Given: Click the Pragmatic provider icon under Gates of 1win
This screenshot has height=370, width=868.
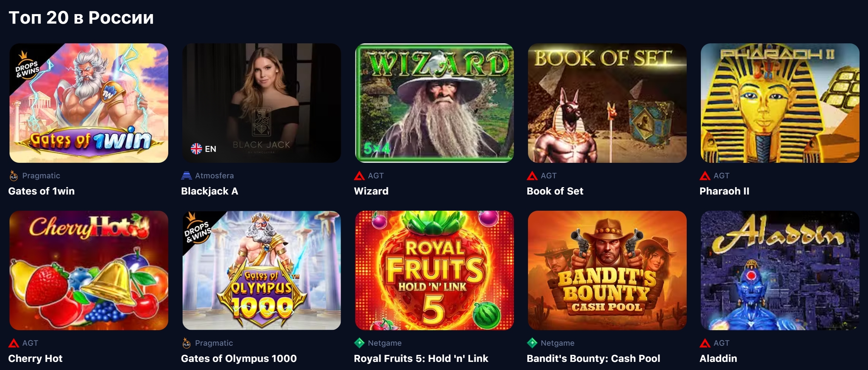Looking at the screenshot, I should click(x=13, y=175).
